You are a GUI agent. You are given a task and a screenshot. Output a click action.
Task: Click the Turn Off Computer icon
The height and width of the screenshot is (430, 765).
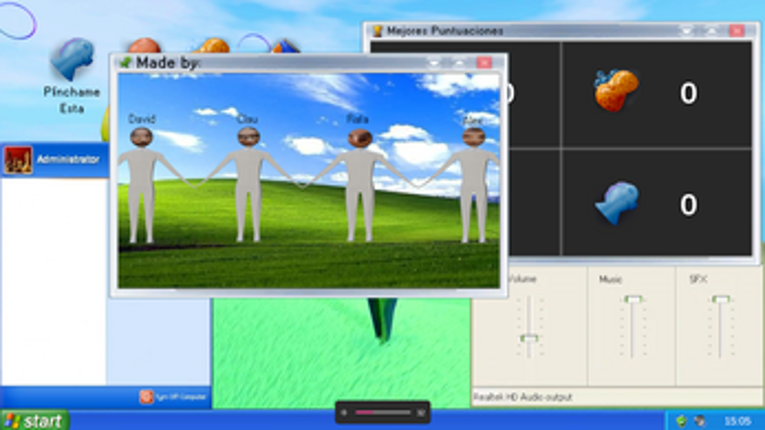[146, 397]
